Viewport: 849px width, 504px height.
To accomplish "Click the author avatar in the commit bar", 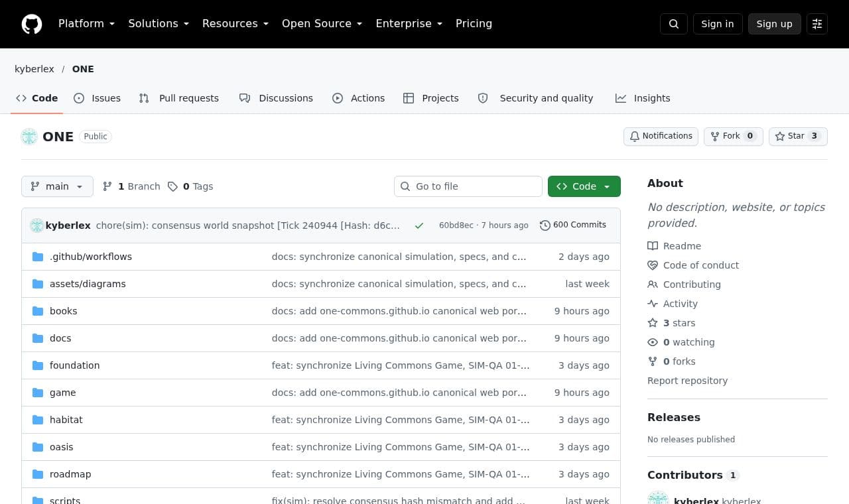I will [x=37, y=225].
